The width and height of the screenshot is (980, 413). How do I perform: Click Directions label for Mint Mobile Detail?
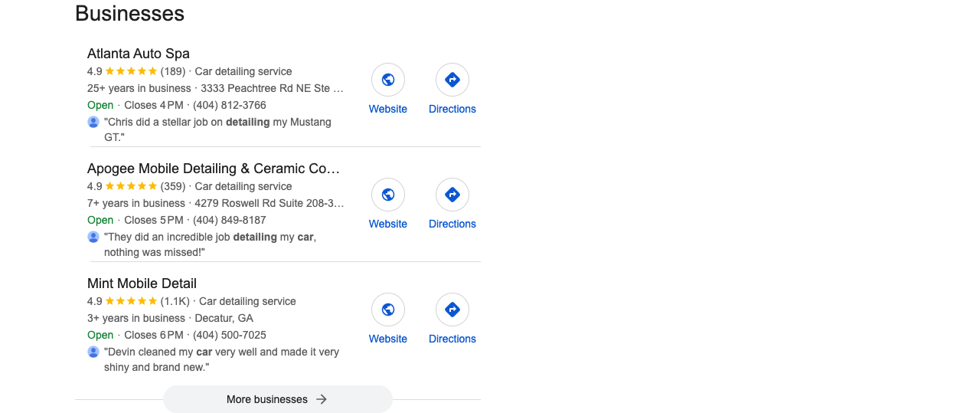[x=452, y=339]
